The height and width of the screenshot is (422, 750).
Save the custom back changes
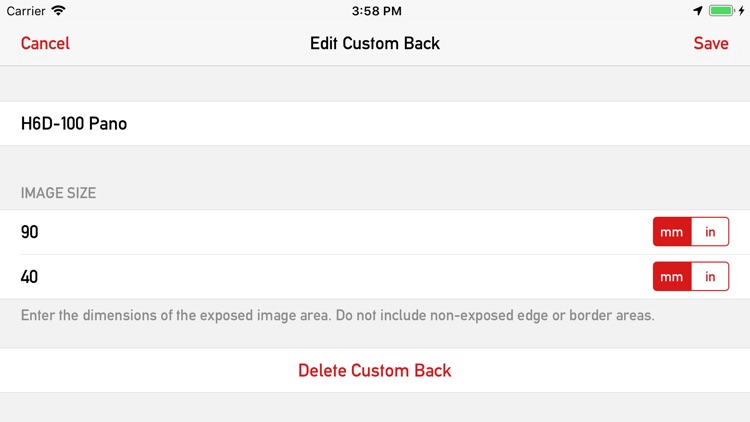pyautogui.click(x=711, y=43)
